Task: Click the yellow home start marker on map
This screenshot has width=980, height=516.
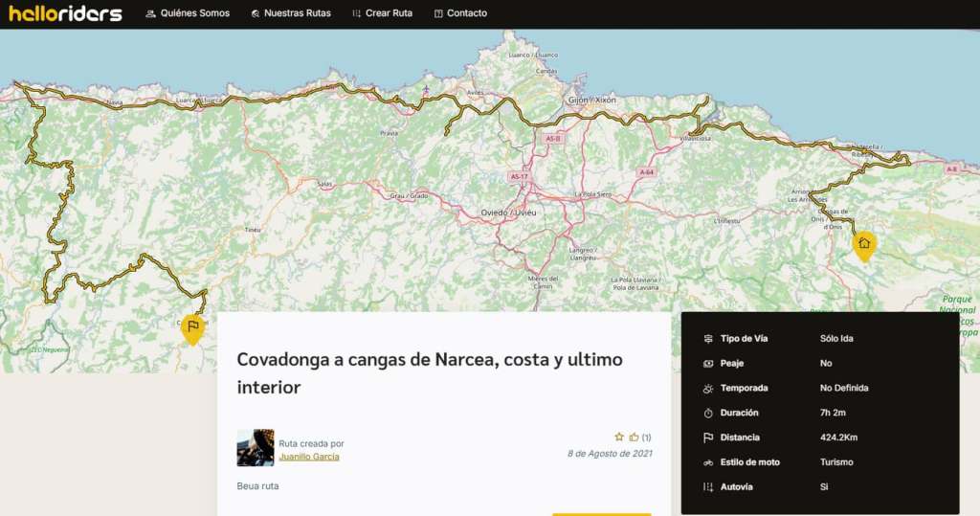Action: 864,244
